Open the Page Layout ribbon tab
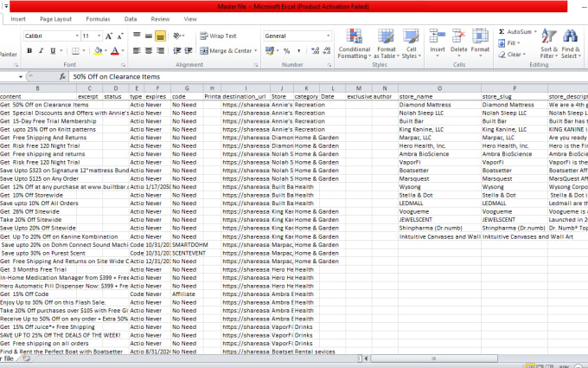Image resolution: width=588 pixels, height=368 pixels. pyautogui.click(x=55, y=19)
